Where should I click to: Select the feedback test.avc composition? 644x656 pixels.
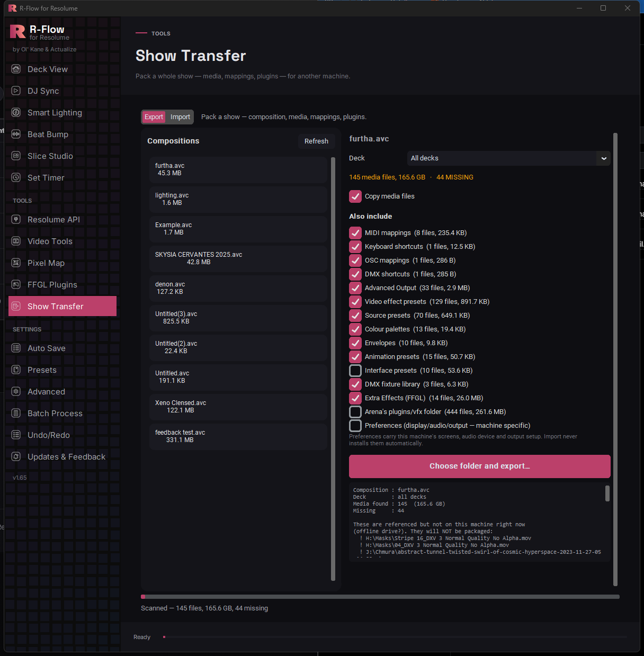pos(238,436)
